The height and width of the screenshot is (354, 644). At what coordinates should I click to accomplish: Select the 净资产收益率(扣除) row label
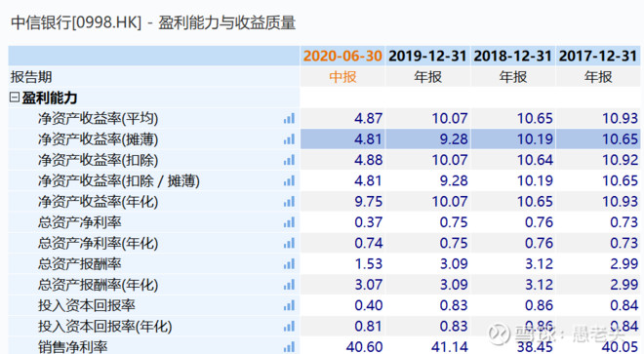98,160
